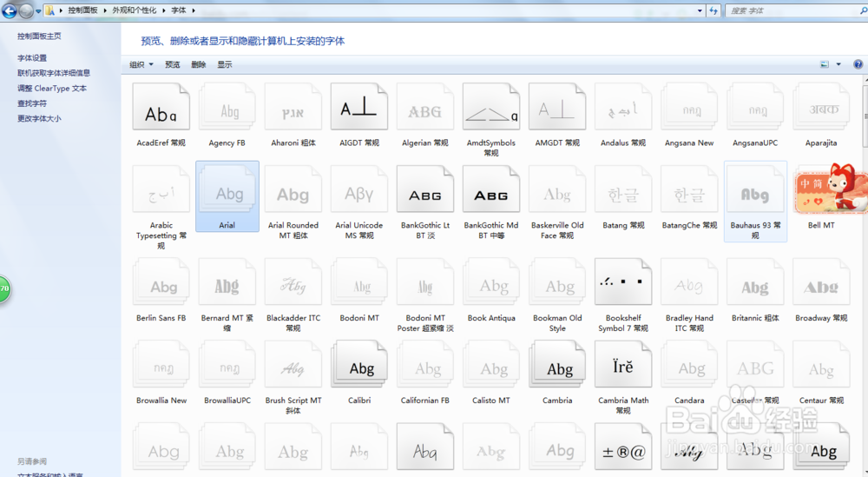Open 联机获取字体详细信息 sidebar link
Image resolution: width=868 pixels, height=477 pixels.
54,73
